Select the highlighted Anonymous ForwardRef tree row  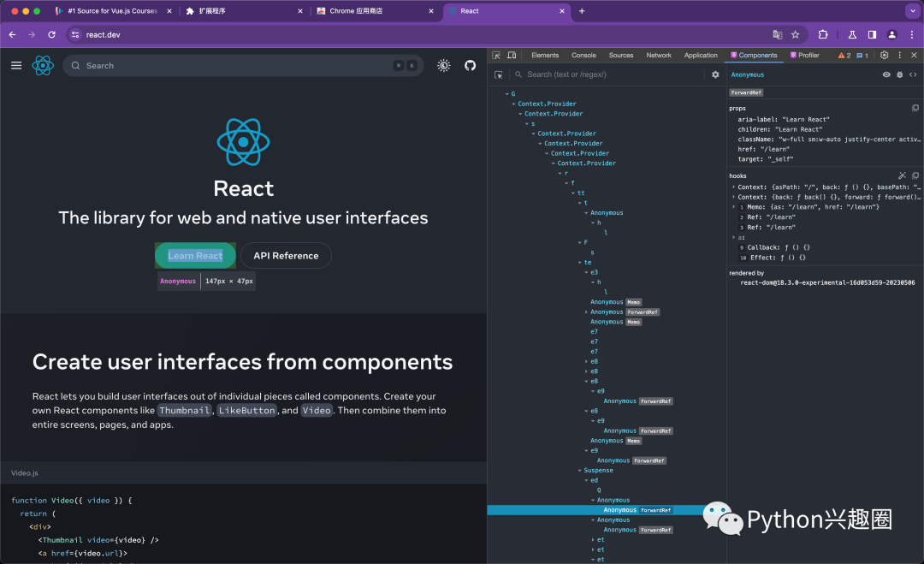(x=607, y=510)
